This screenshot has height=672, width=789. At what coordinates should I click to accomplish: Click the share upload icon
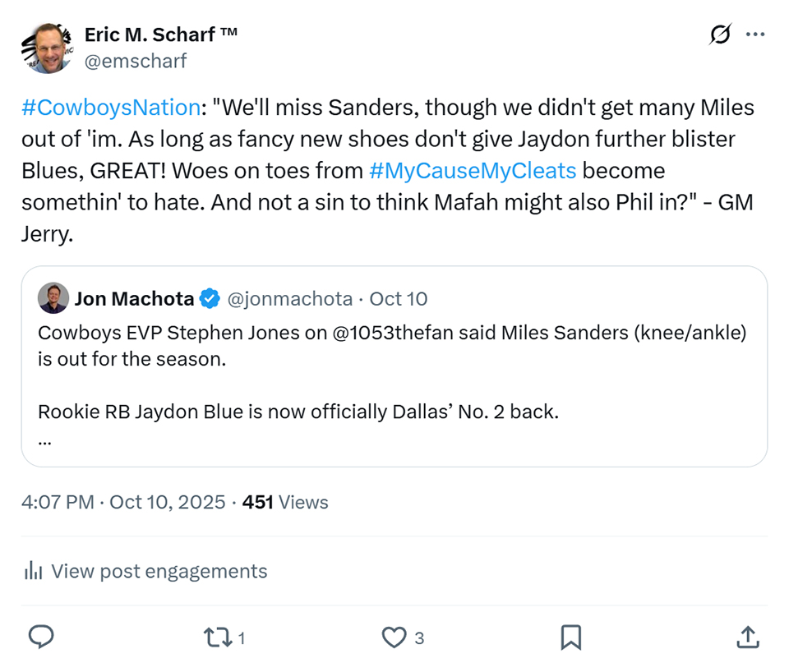point(746,637)
